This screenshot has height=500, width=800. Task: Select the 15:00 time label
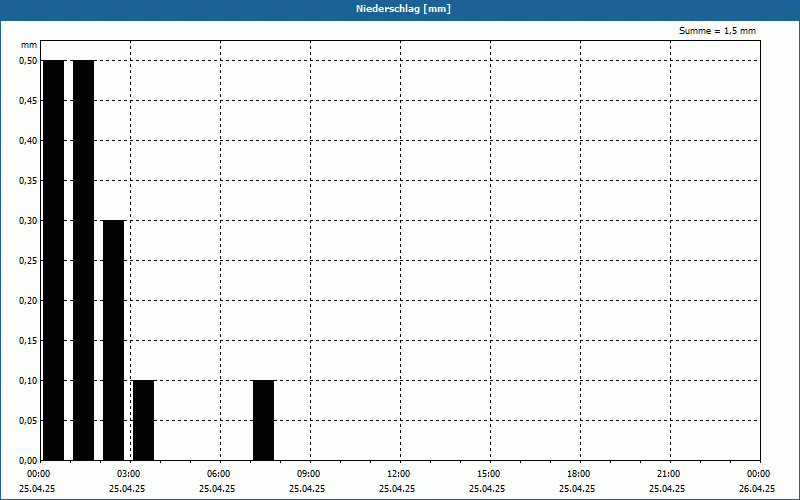[487, 474]
